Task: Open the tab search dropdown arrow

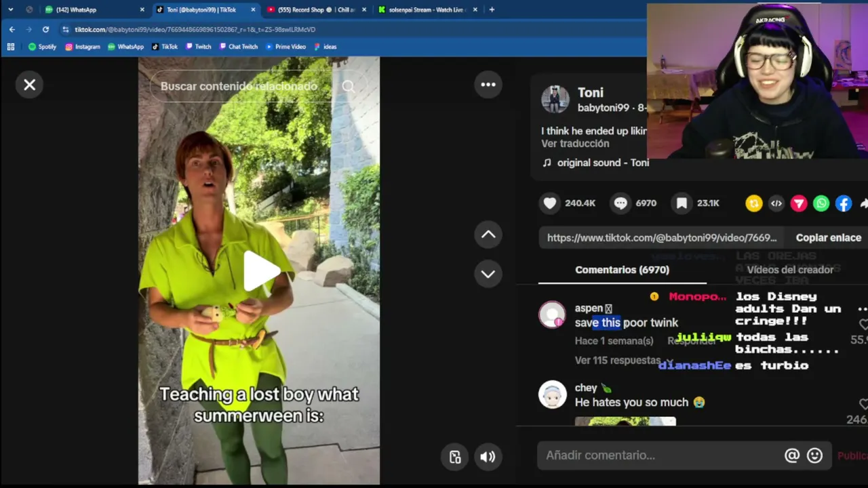Action: tap(10, 9)
